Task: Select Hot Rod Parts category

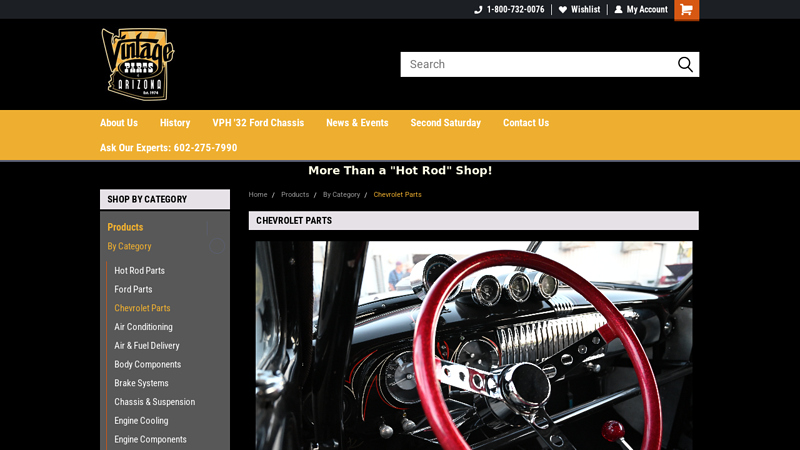Action: click(x=139, y=271)
